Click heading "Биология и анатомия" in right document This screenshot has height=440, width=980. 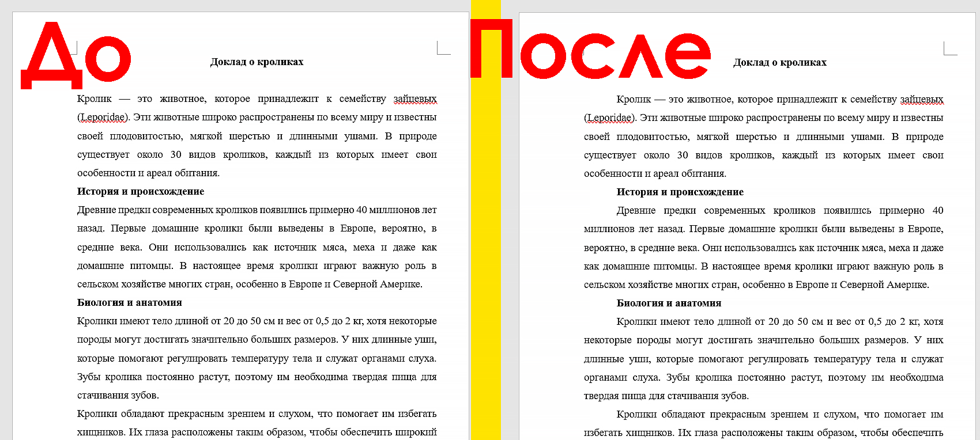click(669, 303)
